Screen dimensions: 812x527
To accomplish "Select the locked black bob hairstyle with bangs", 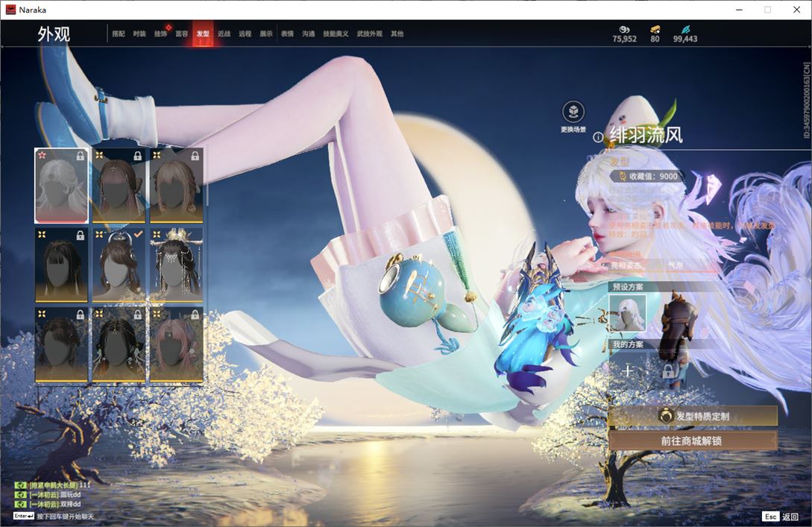I will point(62,265).
